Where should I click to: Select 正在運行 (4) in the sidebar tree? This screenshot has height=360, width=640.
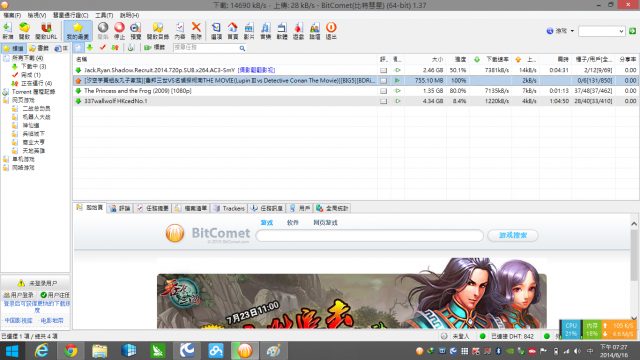36,83
